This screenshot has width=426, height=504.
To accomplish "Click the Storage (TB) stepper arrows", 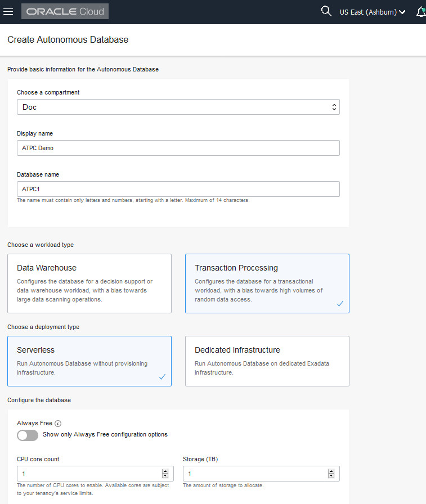I will (331, 474).
